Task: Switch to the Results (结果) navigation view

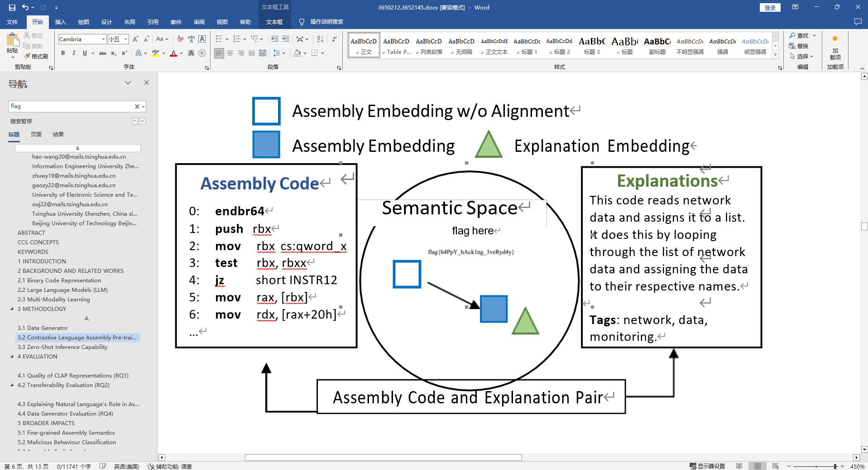Action: (x=58, y=134)
